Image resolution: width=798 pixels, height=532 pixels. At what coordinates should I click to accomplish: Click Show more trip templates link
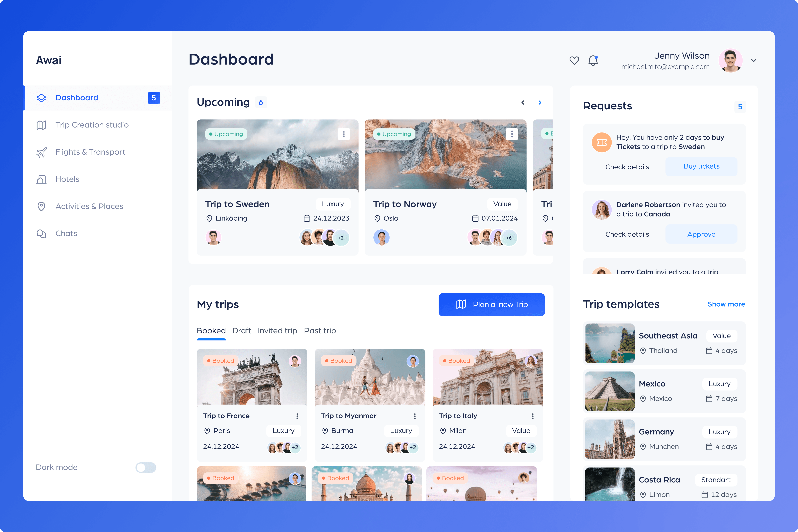click(x=726, y=304)
